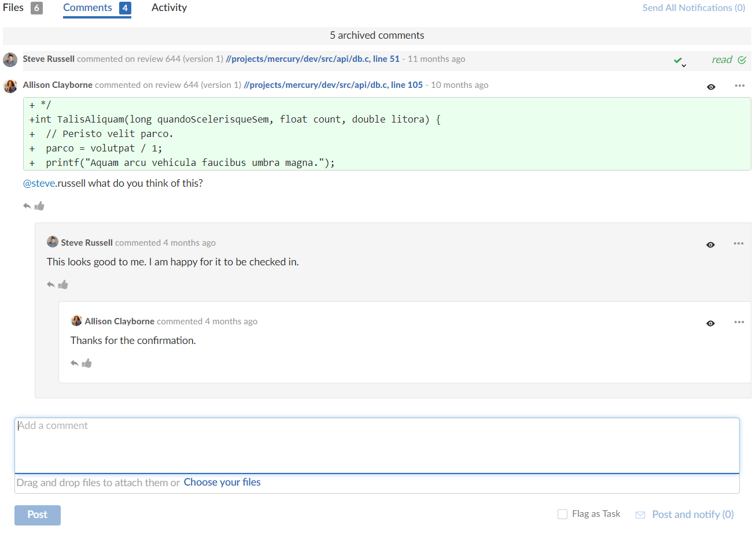Enable the Flag as Task checkbox
Viewport: 756px width, 533px height.
(562, 514)
